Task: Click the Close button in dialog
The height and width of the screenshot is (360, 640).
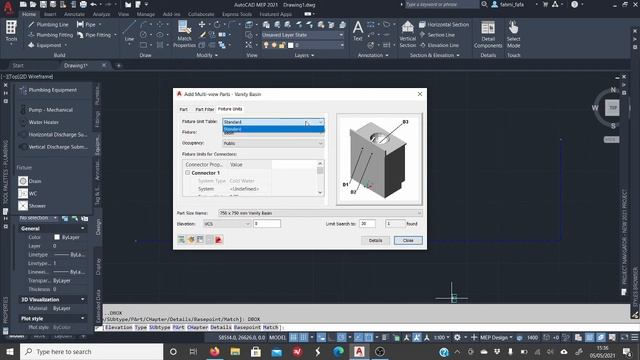Action: (x=408, y=240)
